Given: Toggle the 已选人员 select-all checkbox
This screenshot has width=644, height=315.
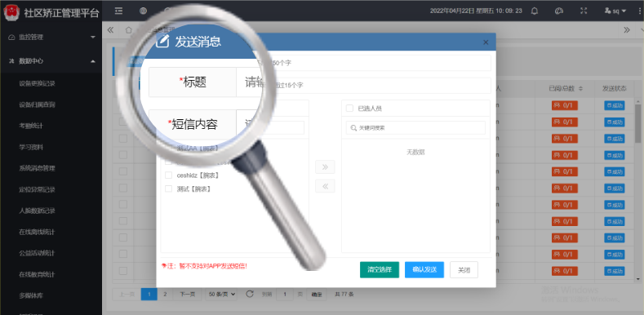Looking at the screenshot, I should coord(349,109).
